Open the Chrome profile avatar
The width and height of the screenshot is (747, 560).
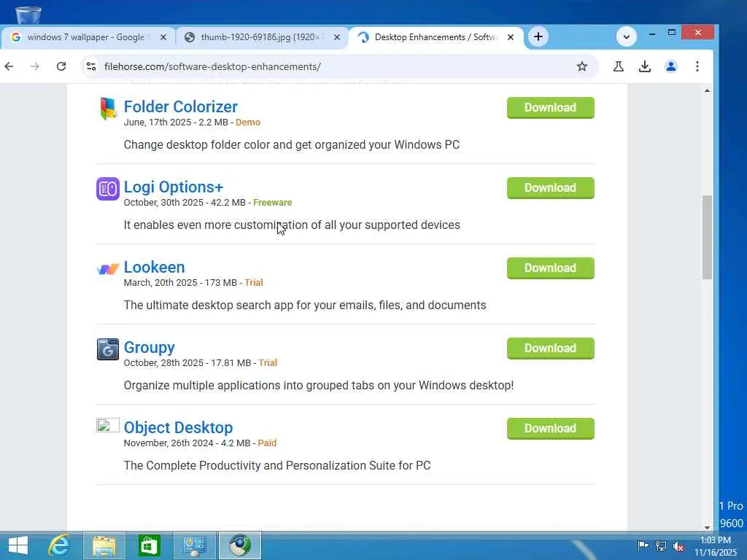[x=671, y=66]
